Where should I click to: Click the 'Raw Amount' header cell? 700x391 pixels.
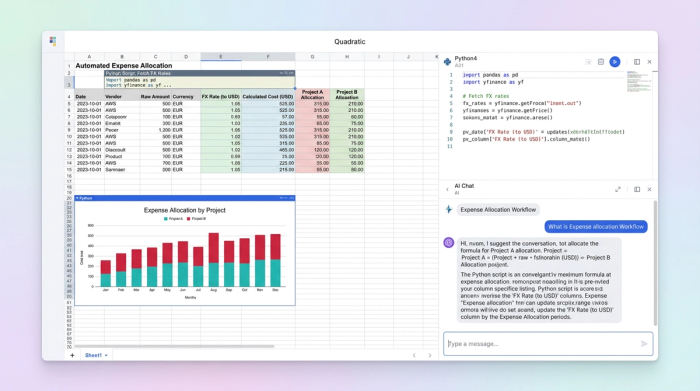pyautogui.click(x=155, y=96)
